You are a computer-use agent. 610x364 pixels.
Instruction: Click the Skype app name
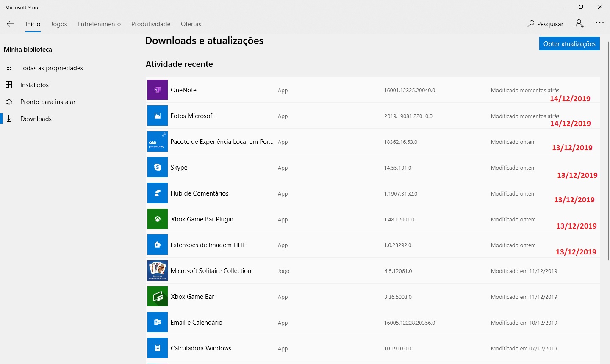click(179, 168)
